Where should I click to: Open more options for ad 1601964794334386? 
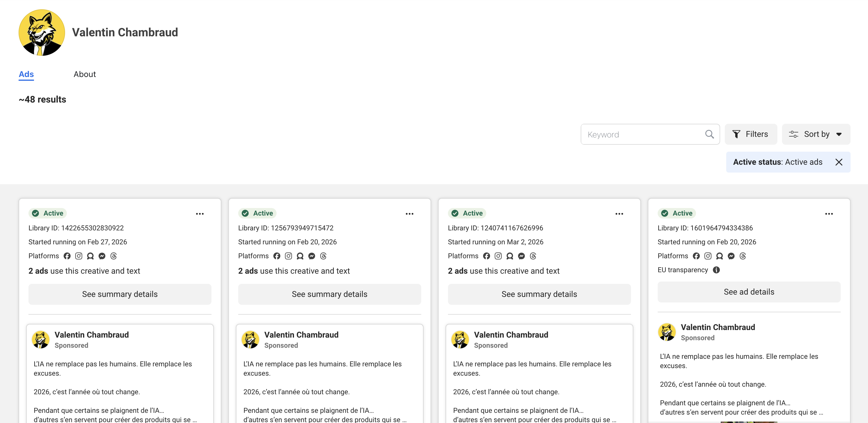pos(828,214)
